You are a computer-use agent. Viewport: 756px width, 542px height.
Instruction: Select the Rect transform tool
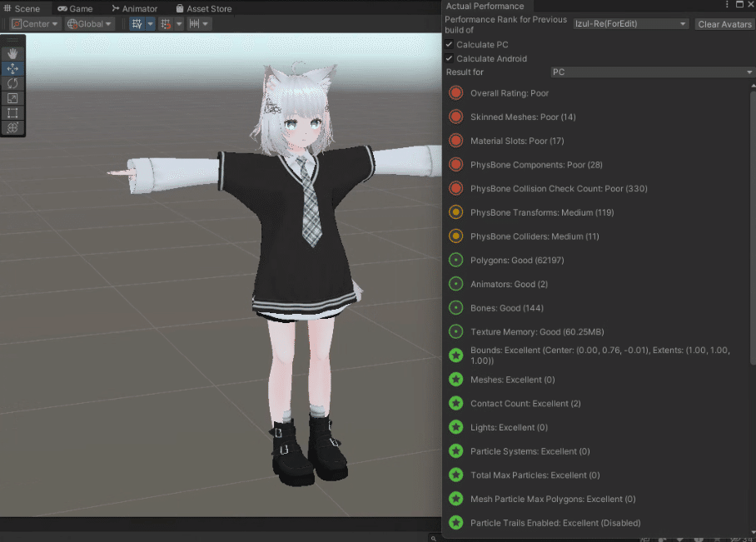click(12, 112)
